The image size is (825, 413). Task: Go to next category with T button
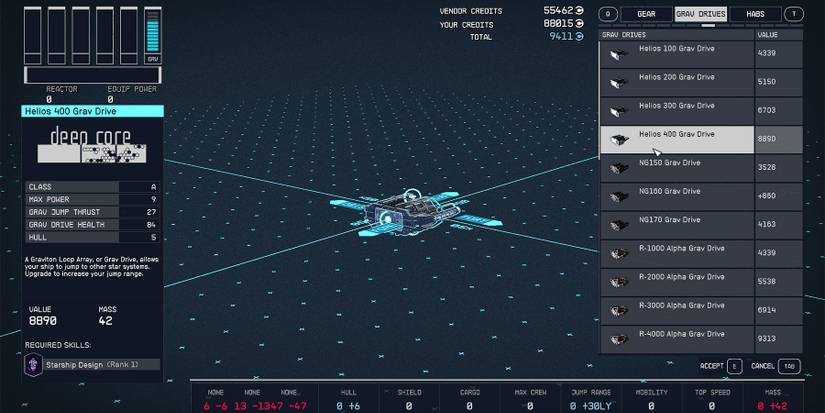[793, 14]
